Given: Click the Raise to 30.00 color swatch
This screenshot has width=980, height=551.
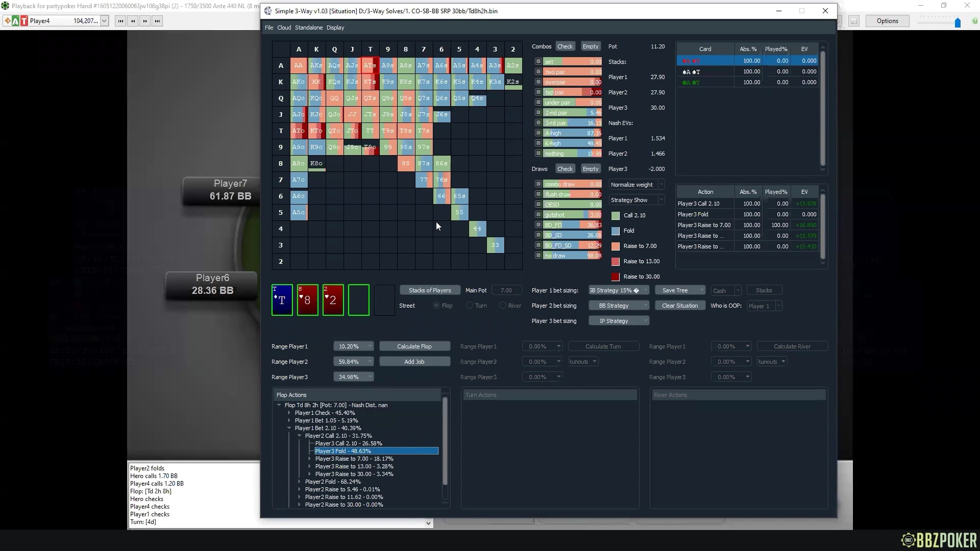Looking at the screenshot, I should coord(616,277).
